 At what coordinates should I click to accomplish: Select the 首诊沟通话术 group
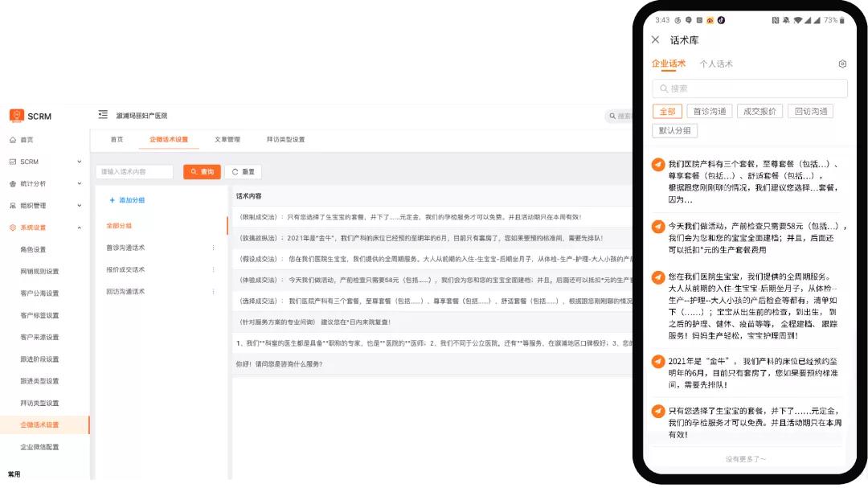click(x=125, y=248)
